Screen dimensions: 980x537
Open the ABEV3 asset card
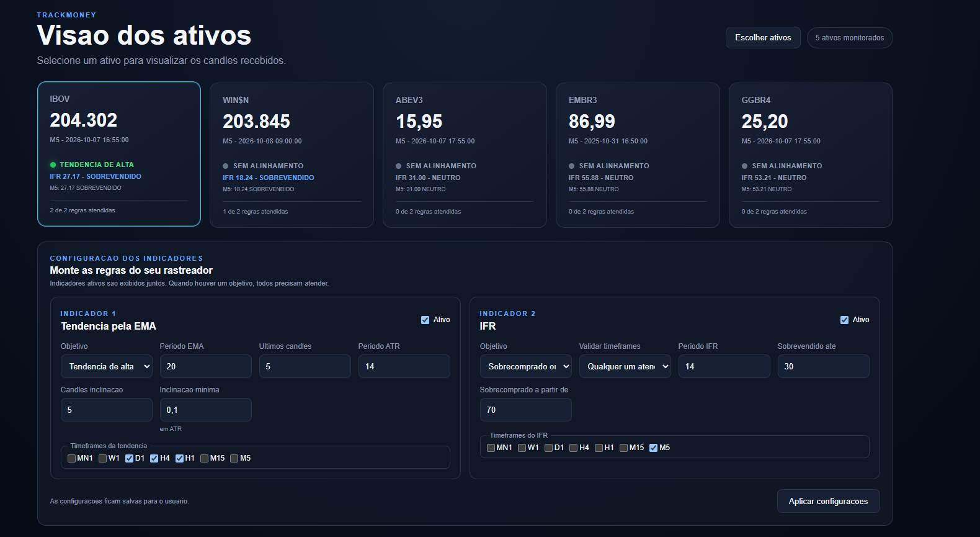(465, 155)
